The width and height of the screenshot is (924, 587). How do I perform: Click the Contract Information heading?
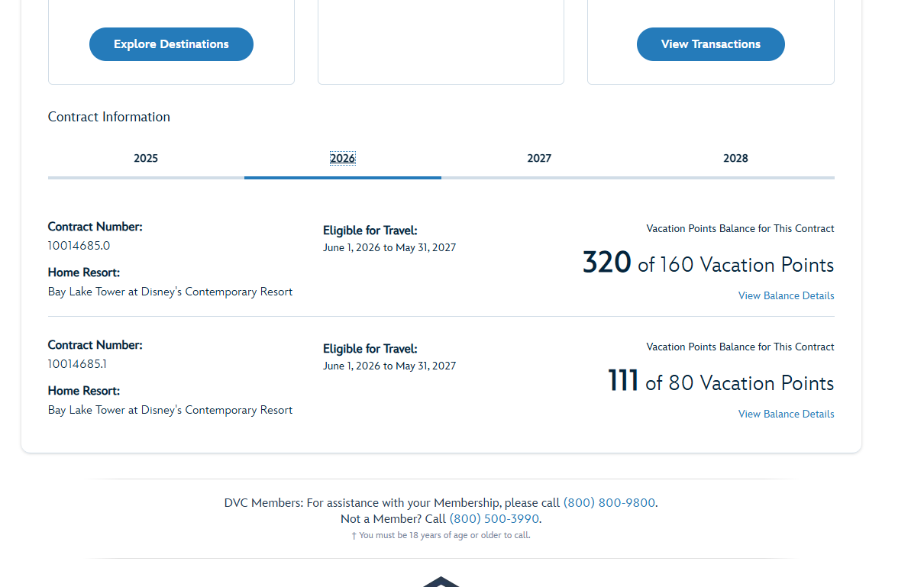[x=109, y=117]
